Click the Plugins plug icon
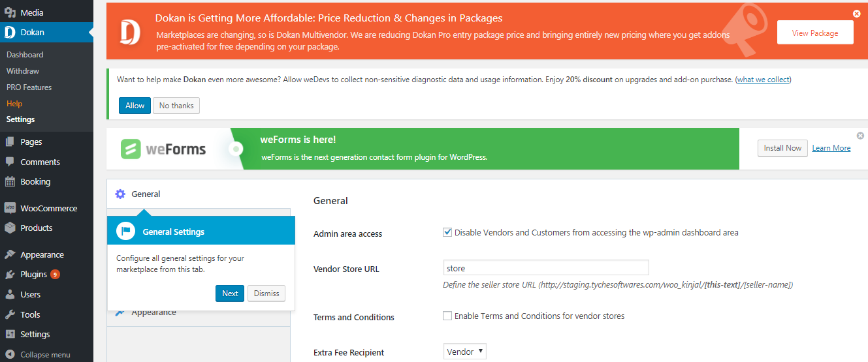The width and height of the screenshot is (868, 362). 10,275
